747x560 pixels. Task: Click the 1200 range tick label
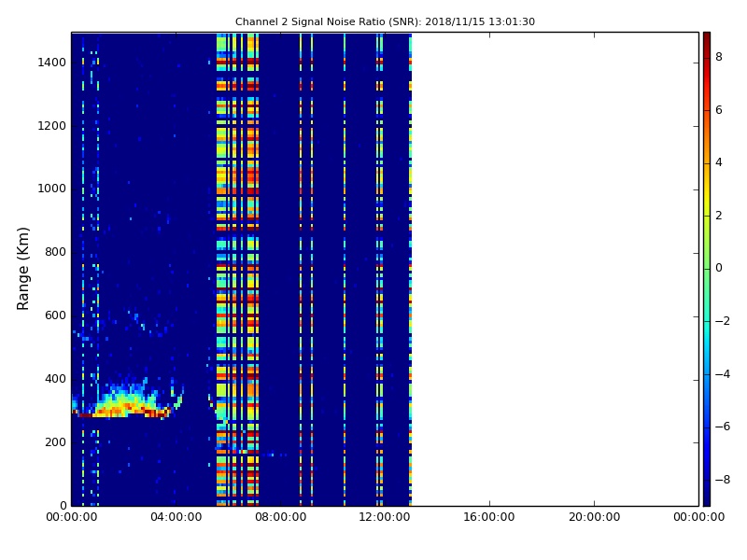pos(52,126)
